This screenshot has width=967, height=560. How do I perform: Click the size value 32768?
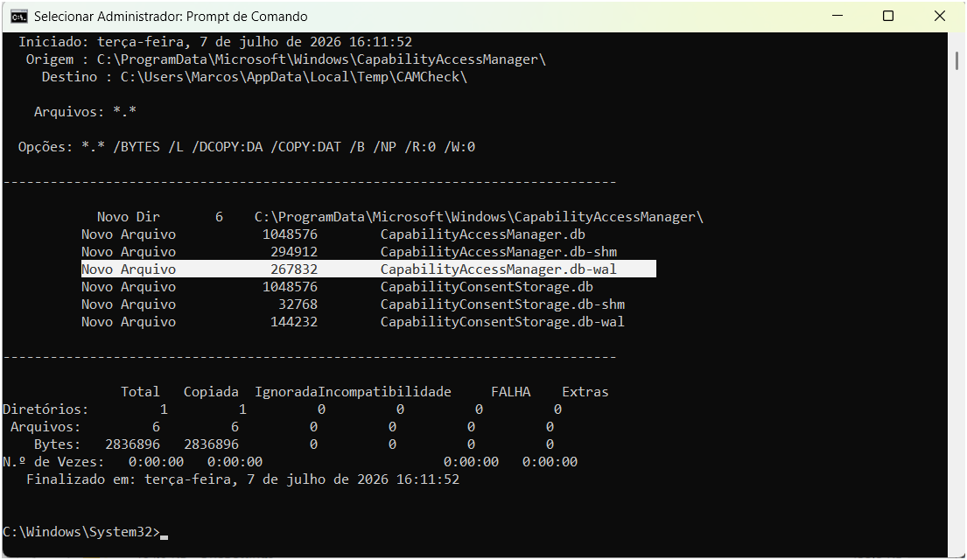pos(298,304)
